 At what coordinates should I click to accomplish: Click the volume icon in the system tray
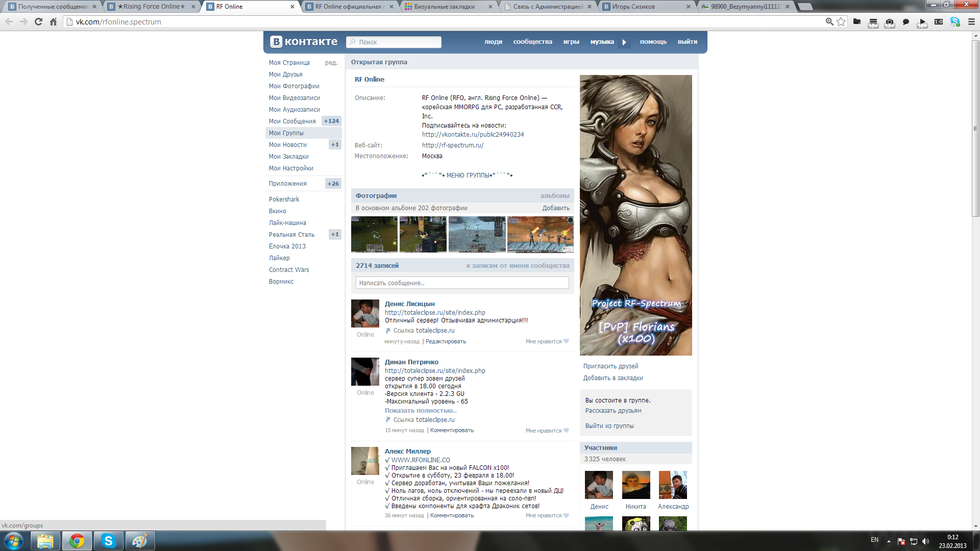926,541
